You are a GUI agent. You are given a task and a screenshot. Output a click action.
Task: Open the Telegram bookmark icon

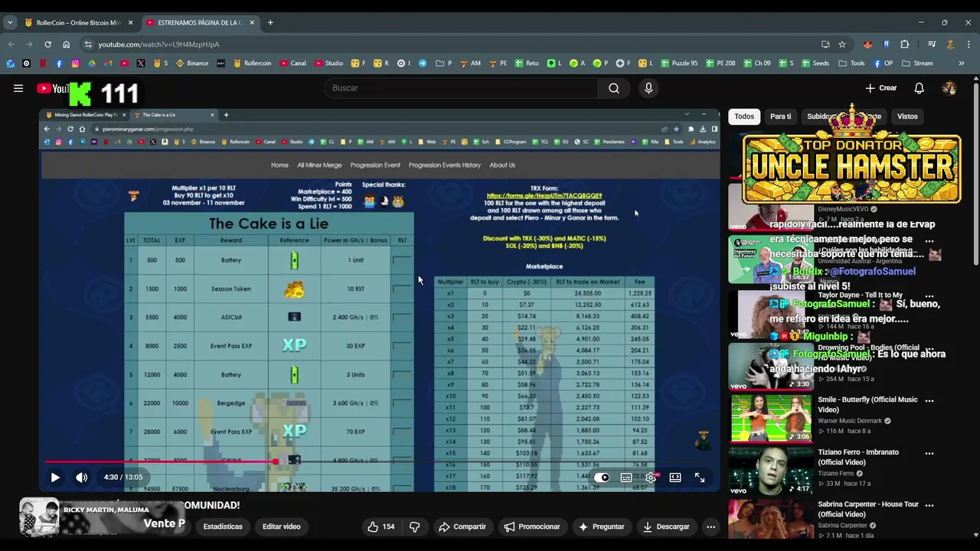pyautogui.click(x=423, y=64)
